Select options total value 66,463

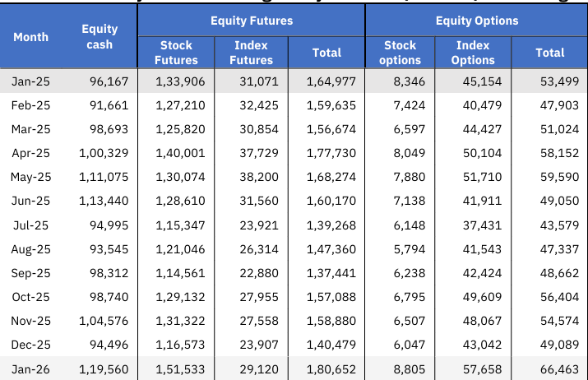point(559,369)
